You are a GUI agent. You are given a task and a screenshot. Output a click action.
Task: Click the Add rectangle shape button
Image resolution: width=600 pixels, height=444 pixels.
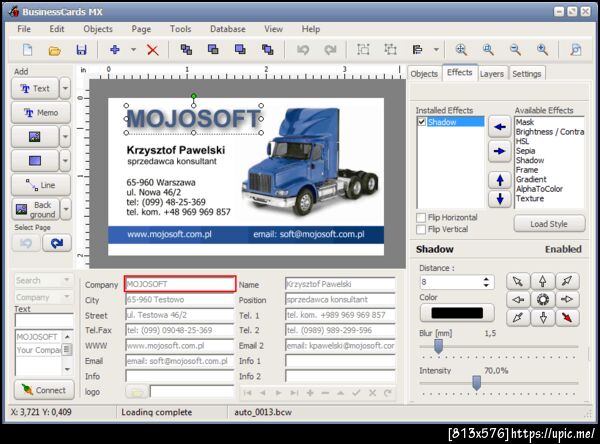(35, 161)
